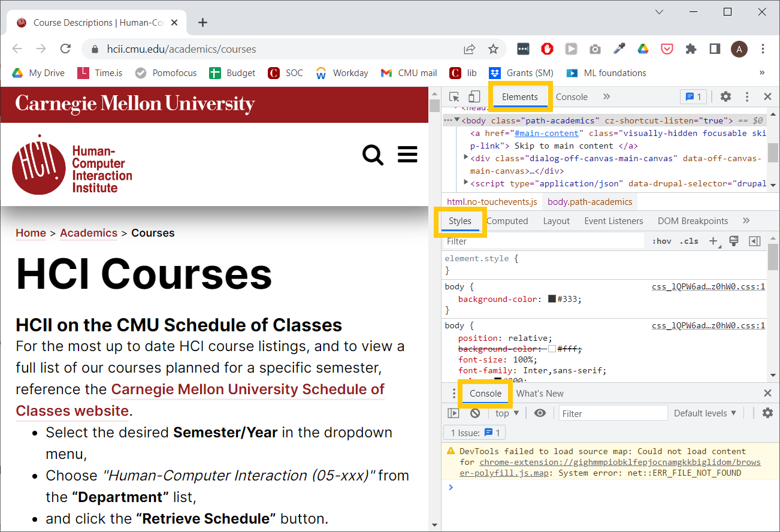Open the Computed tab
The image size is (780, 532).
coord(507,221)
